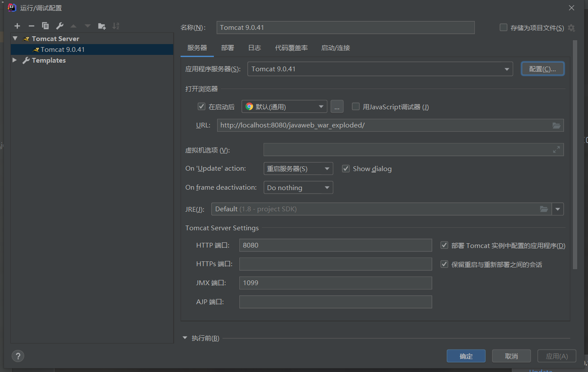The width and height of the screenshot is (588, 372).
Task: Select the Templates tree item
Action: coord(49,60)
